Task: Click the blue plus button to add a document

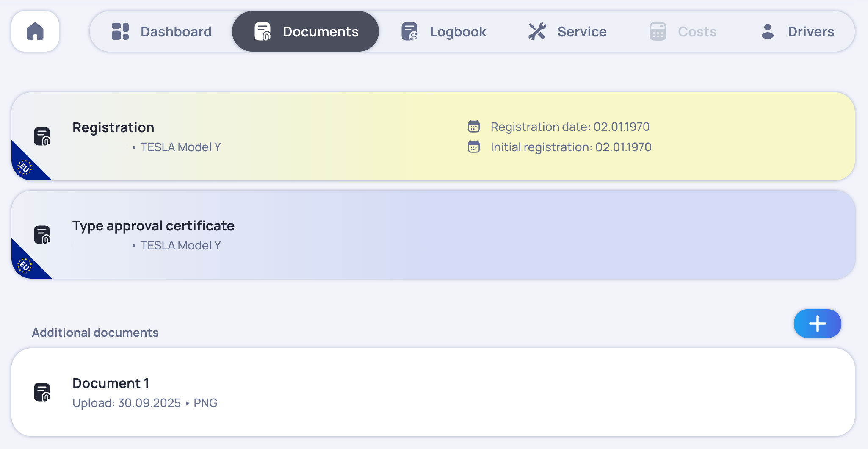Action: (817, 324)
